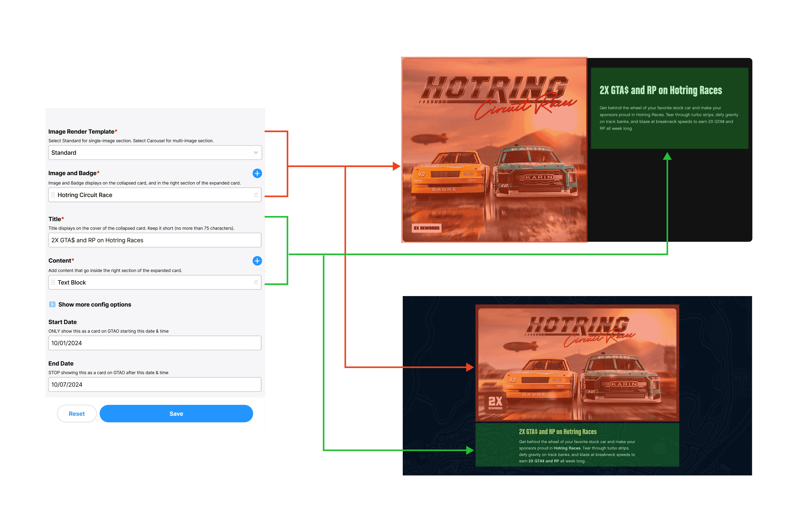Delete the Hotring Circuit Race entry
The width and height of the screenshot is (798, 532).
pyautogui.click(x=256, y=195)
